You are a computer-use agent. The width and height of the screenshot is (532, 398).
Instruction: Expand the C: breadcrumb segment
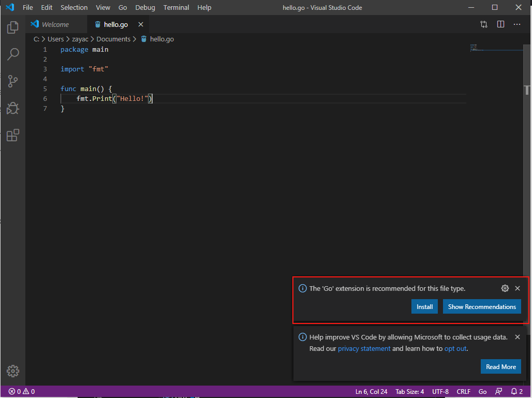[36, 39]
